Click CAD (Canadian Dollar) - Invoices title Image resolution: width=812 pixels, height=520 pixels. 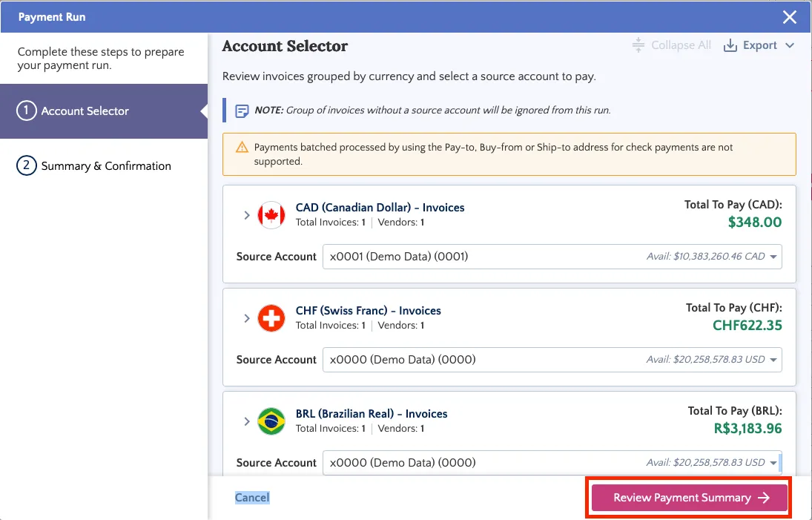click(380, 207)
